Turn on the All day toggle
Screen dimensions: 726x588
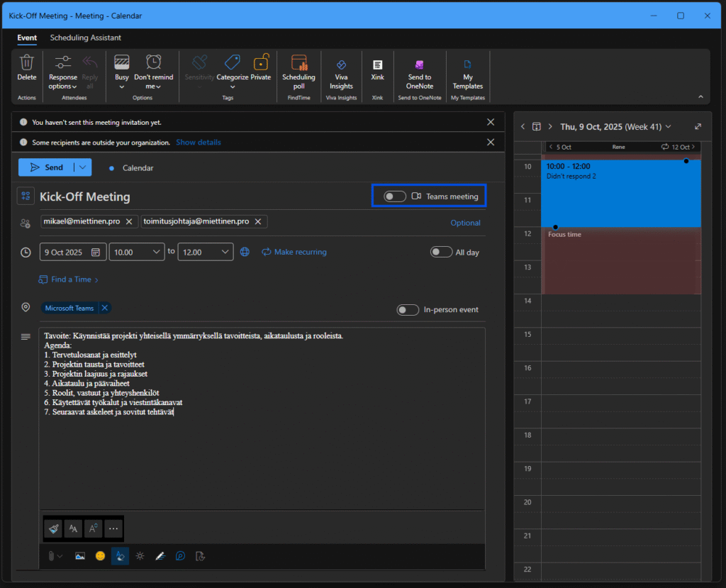coord(441,252)
